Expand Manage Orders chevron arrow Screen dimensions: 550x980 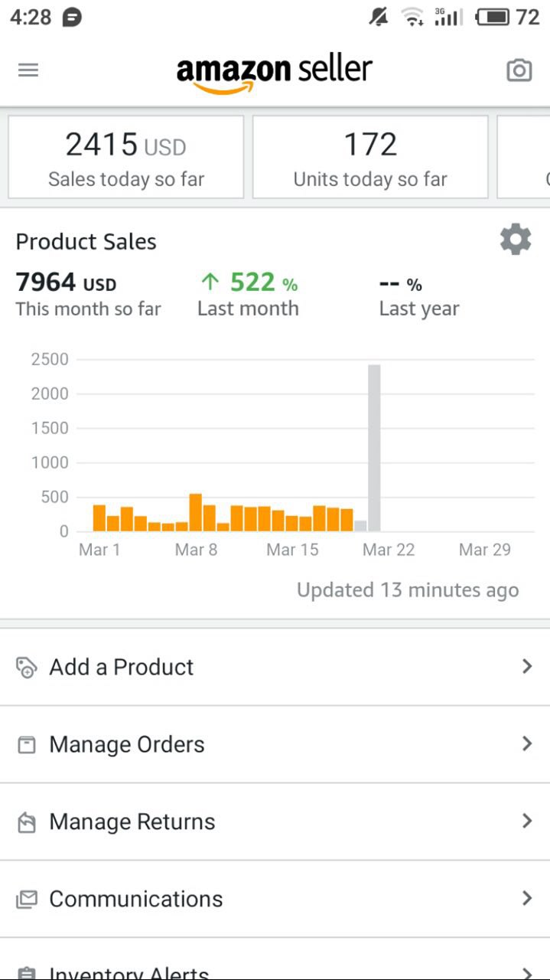coord(526,743)
